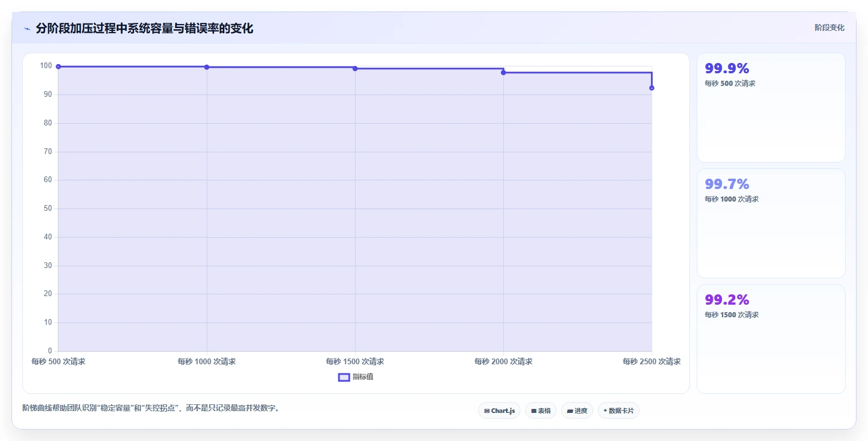The height and width of the screenshot is (441, 868).
Task: Click the lightning icon beside the title
Action: pyautogui.click(x=27, y=29)
